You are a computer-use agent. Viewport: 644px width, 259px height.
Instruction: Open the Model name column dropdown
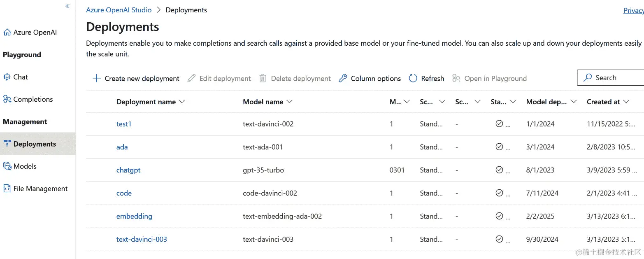289,102
